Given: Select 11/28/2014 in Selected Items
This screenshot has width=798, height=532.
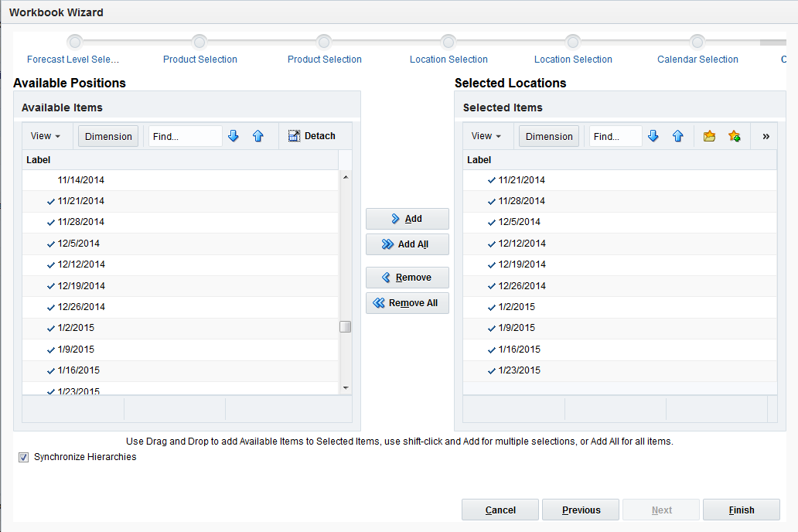Looking at the screenshot, I should 620,201.
